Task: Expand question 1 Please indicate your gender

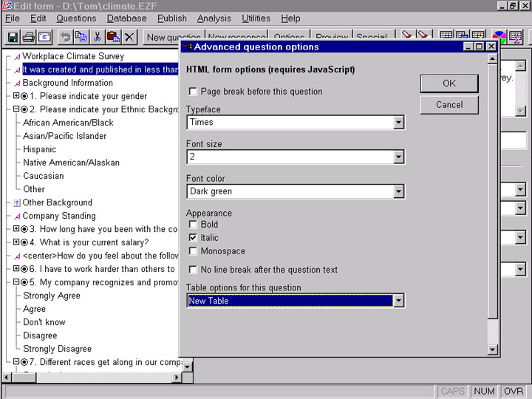Action: tap(16, 96)
